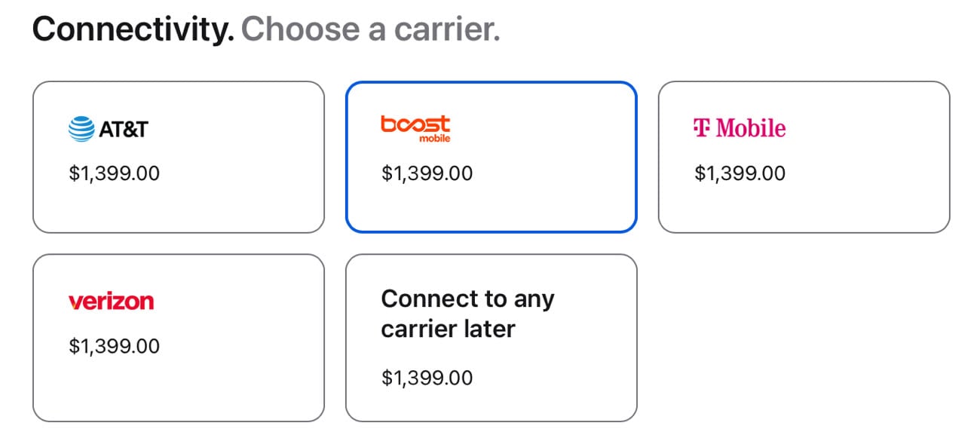
Task: Click the $1,399.00 price under T-Mobile
Action: click(740, 174)
